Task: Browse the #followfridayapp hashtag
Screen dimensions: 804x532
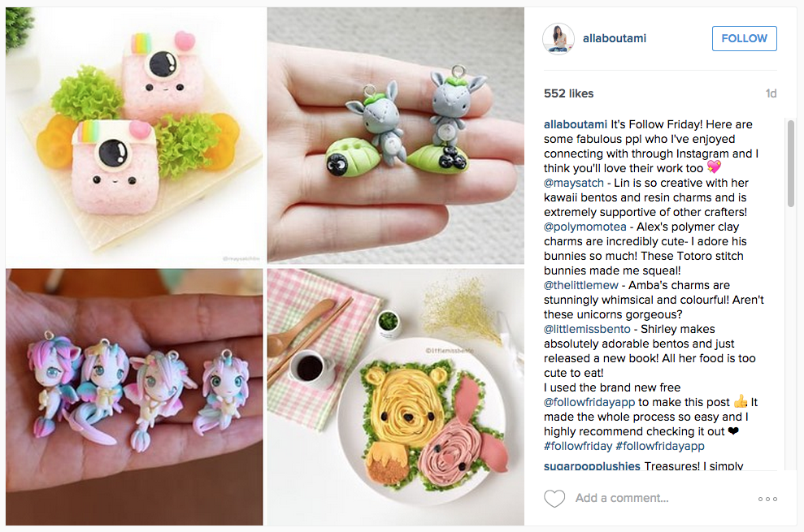Action: pos(660,446)
